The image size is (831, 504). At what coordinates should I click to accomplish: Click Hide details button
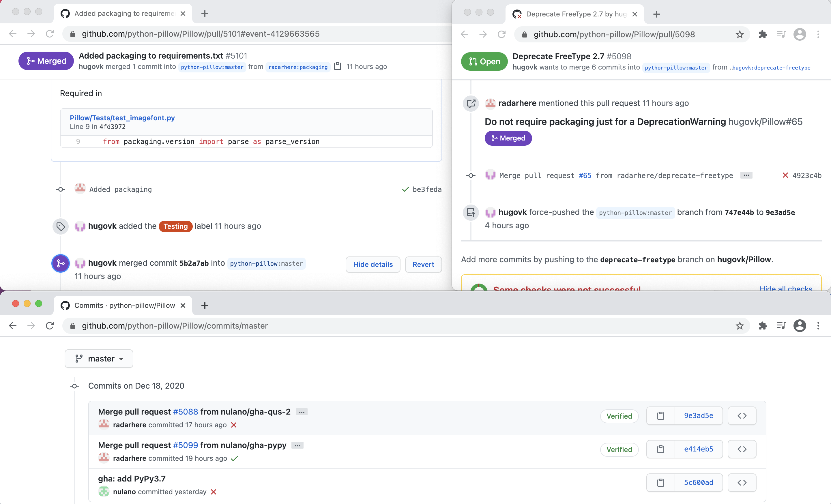[373, 264]
